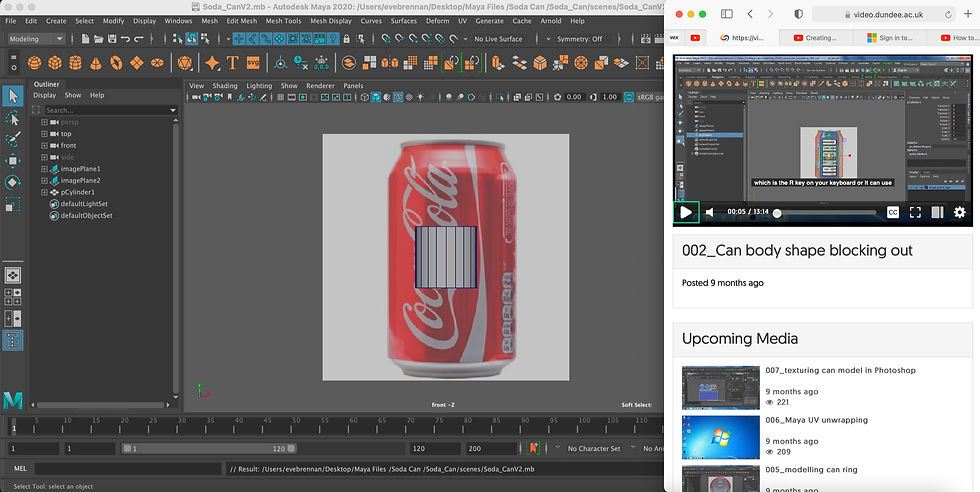980x492 pixels.
Task: Open the Symmetry: Off dropdown
Action: pyautogui.click(x=579, y=39)
